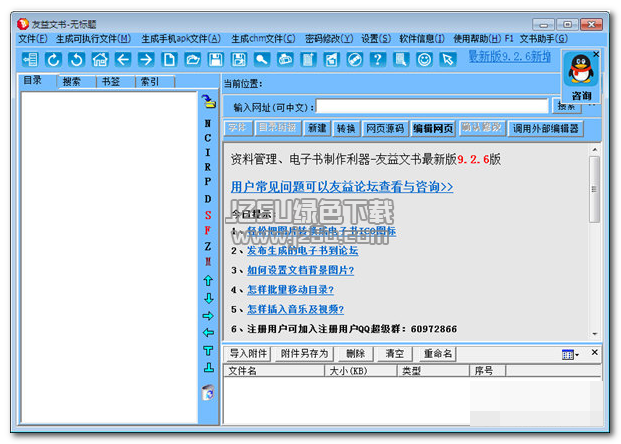
Task: Click the 新建 button
Action: click(x=317, y=128)
